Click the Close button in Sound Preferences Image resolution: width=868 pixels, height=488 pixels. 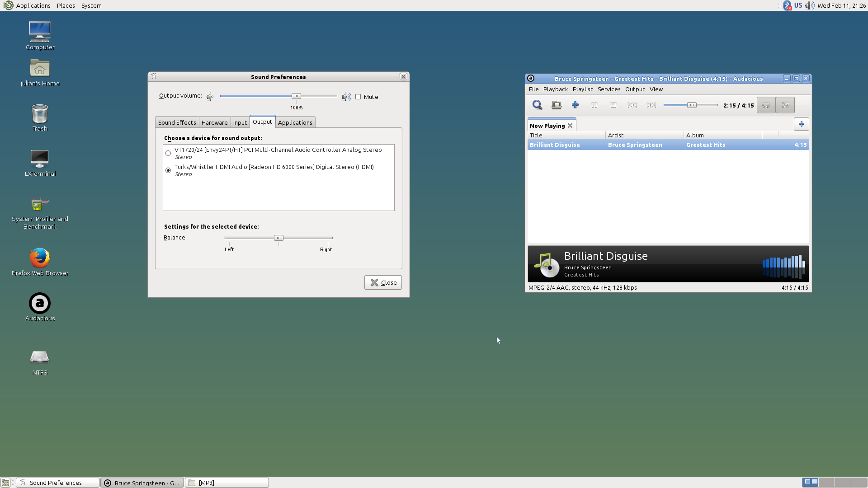[x=383, y=282]
